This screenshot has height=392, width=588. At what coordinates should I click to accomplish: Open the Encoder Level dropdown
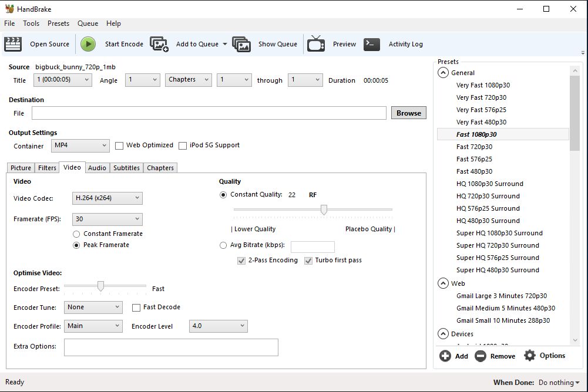(219, 326)
